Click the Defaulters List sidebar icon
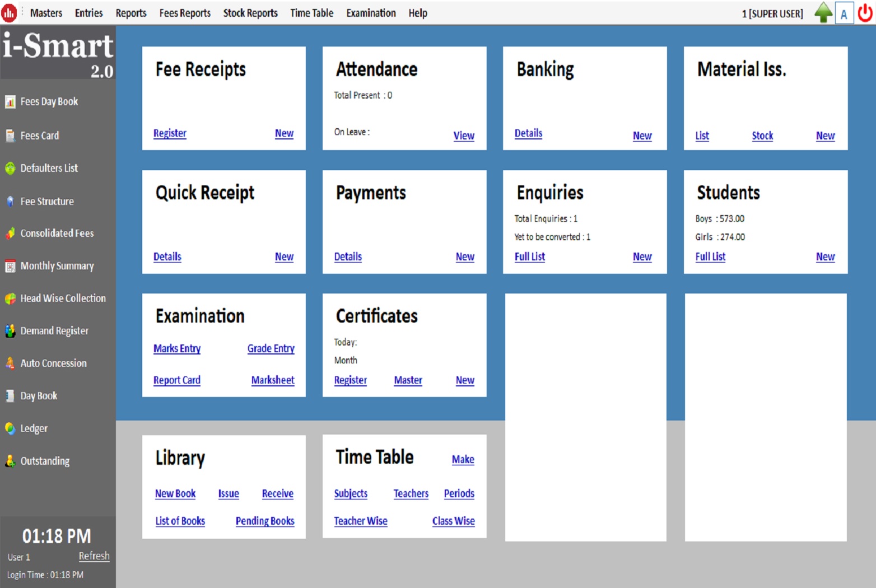Screen dimensions: 876x588 pyautogui.click(x=10, y=168)
